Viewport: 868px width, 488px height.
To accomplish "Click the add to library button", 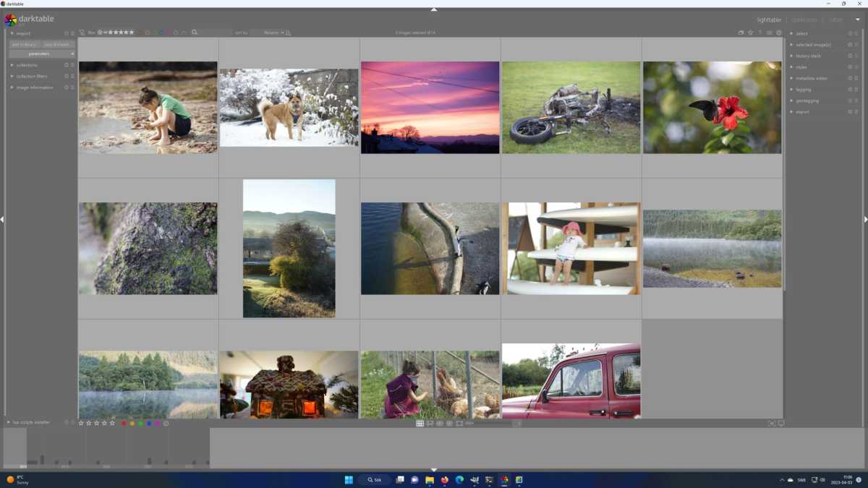I will click(25, 44).
